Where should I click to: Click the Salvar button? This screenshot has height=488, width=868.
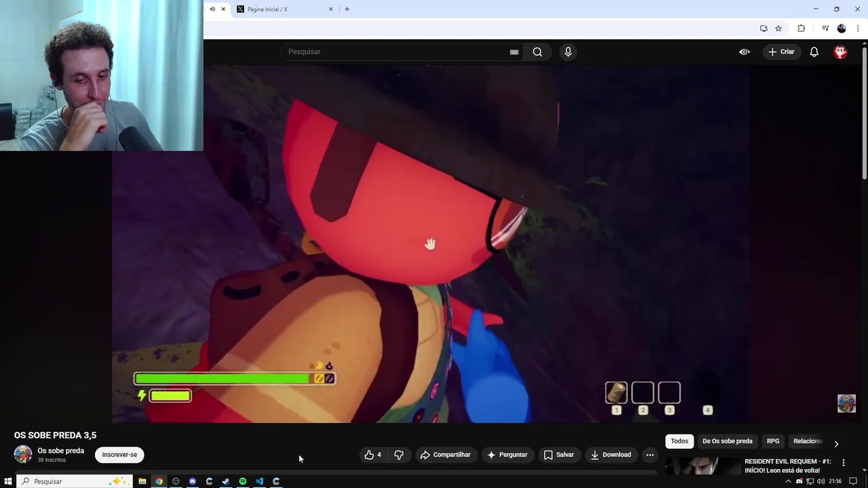[x=559, y=455]
